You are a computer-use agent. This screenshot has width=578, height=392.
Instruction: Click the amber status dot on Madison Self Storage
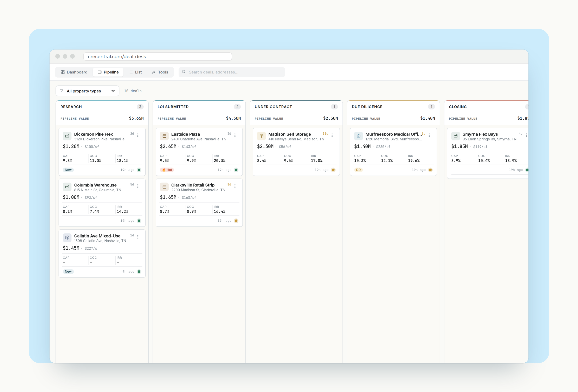pos(333,170)
